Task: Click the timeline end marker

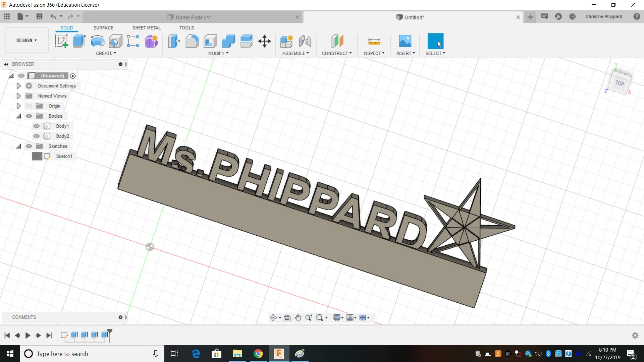Action: tap(110, 335)
